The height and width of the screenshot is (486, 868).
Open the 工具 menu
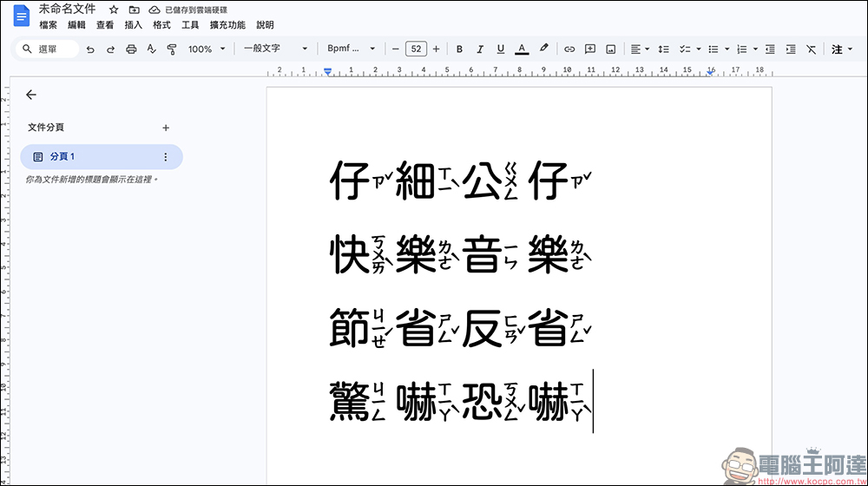[190, 25]
